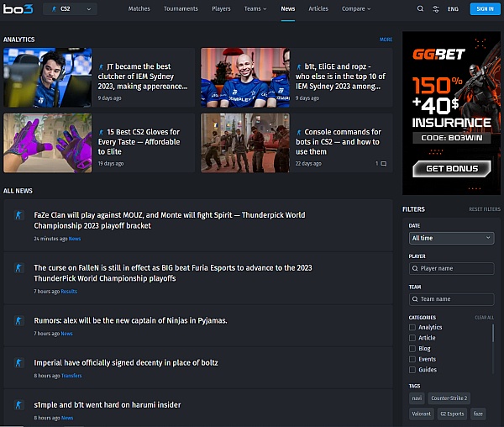
Task: Go to the Matches tab
Action: tap(139, 8)
